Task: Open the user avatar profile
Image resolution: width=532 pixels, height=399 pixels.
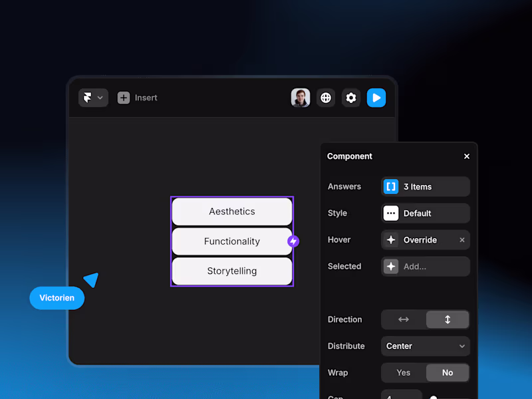Action: pyautogui.click(x=301, y=98)
